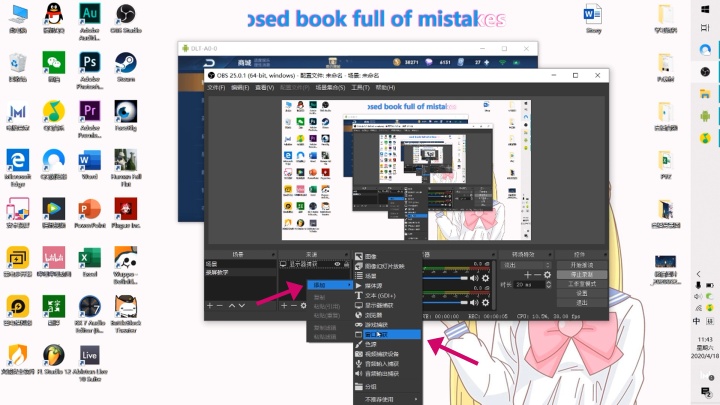720x405 pixels.
Task: Click plus to add a new scene
Action: pos(210,305)
